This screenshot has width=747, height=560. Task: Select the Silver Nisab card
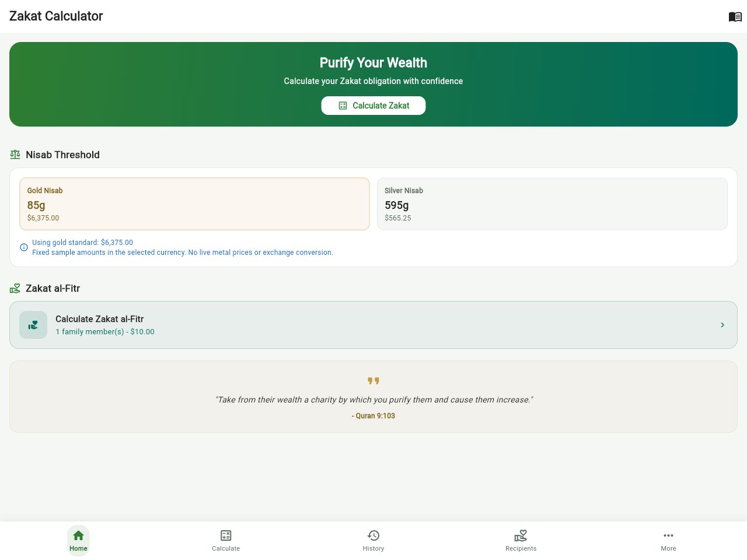(552, 204)
